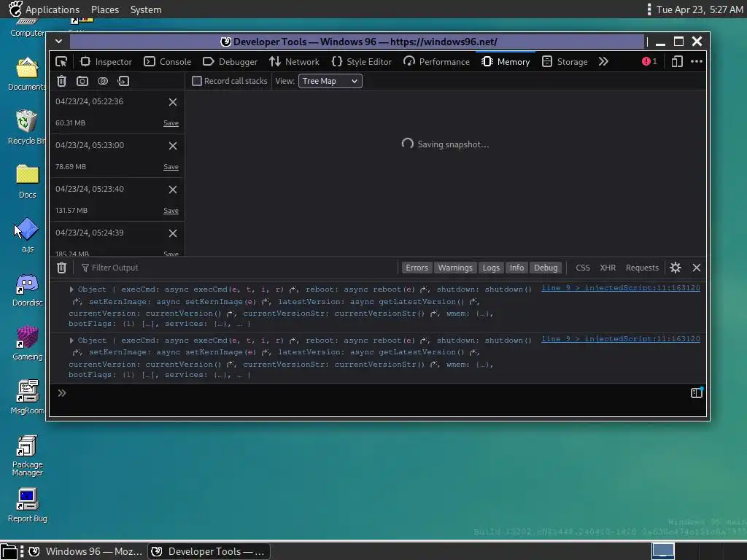The image size is (747, 560).
Task: Open second injectedScript:11:163120 source link
Action: (620, 338)
